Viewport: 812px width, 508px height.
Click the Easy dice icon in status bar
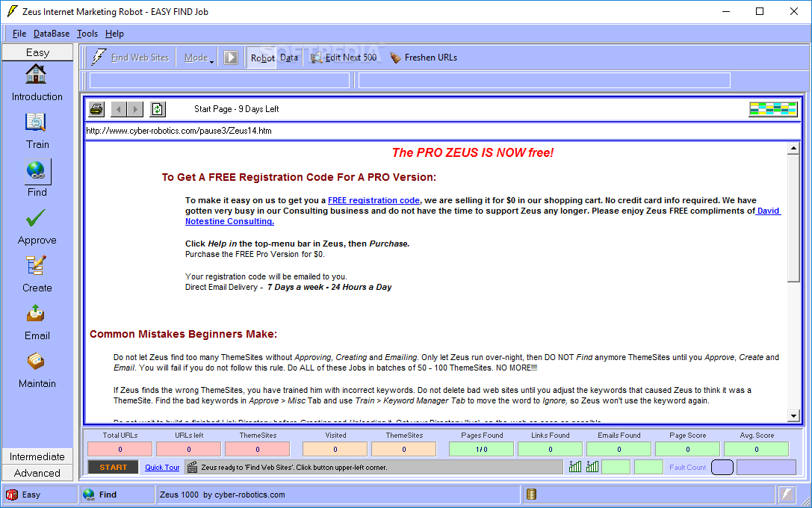[11, 495]
